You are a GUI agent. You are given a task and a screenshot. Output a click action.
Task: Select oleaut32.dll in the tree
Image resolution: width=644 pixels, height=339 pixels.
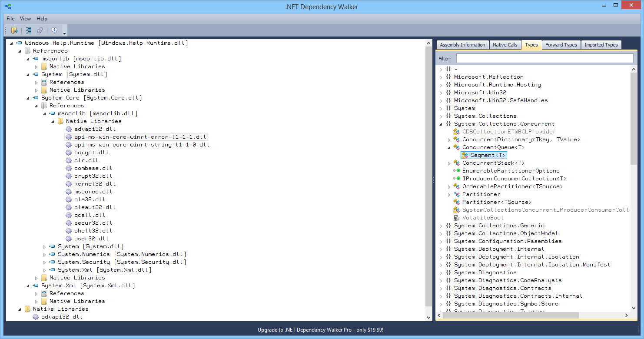click(x=95, y=207)
